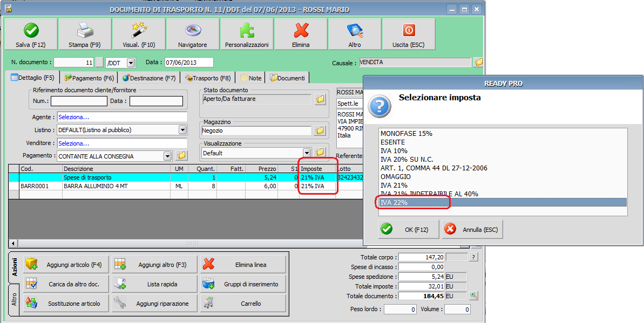This screenshot has width=644, height=323.
Task: Open folder icon next to Causale
Action: [478, 63]
